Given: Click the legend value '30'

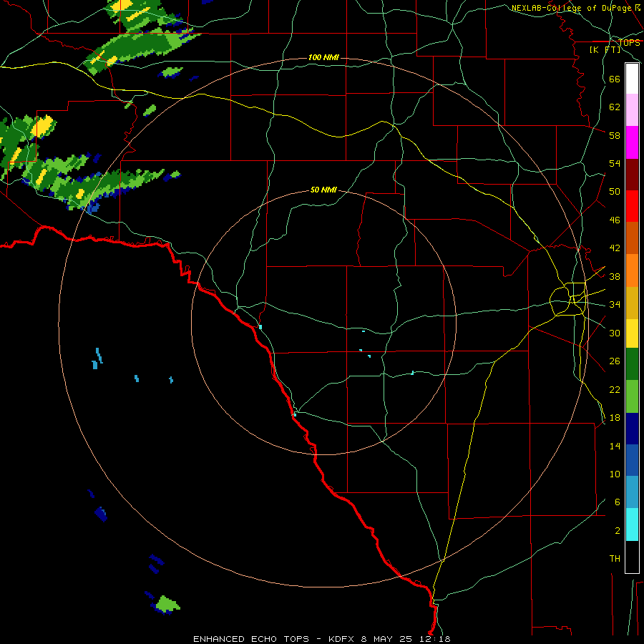Looking at the screenshot, I should click(615, 333).
